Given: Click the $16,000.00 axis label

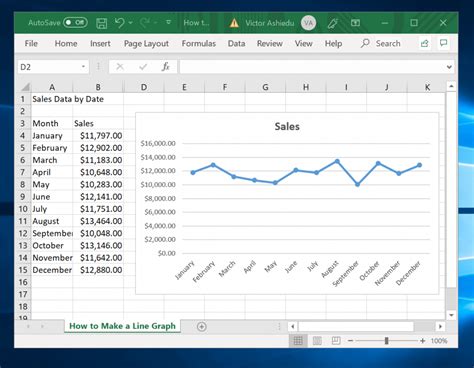Looking at the screenshot, I should [158, 143].
